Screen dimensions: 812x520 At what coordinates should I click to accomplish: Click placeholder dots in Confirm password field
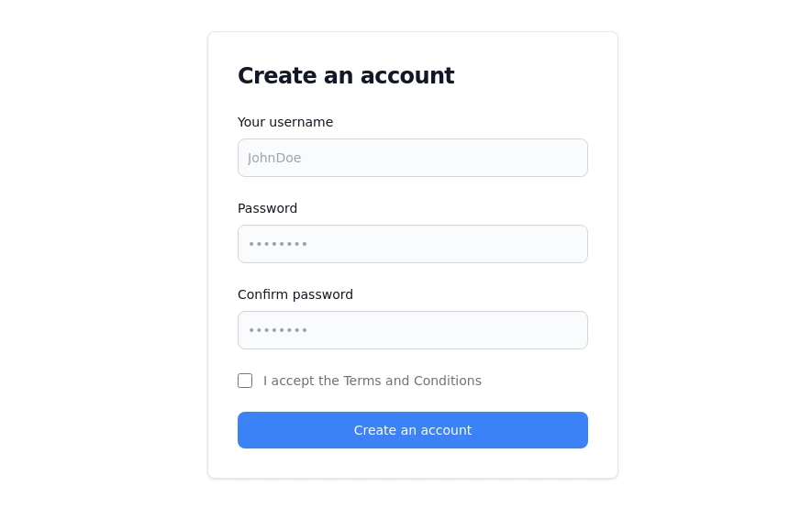pyautogui.click(x=278, y=330)
